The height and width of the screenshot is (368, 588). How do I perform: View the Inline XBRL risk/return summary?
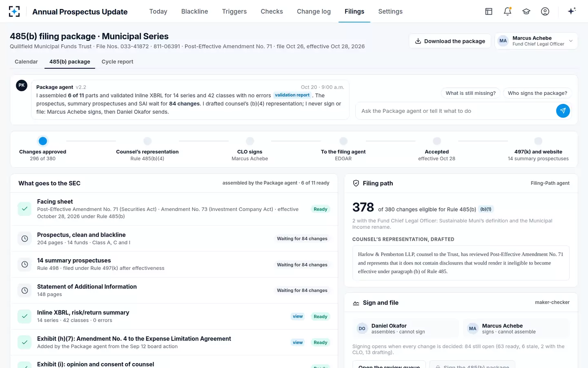click(298, 316)
